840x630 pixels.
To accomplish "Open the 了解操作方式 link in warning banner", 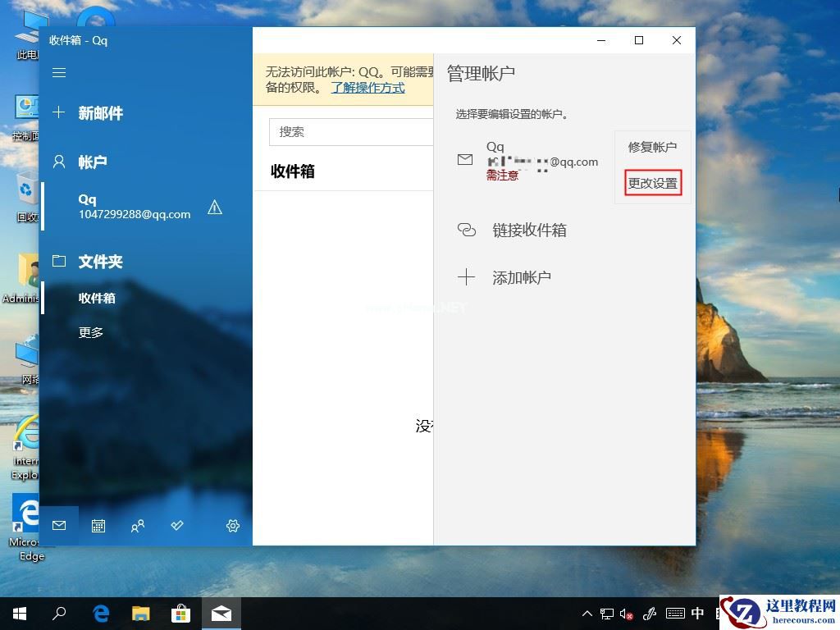I will (x=367, y=88).
